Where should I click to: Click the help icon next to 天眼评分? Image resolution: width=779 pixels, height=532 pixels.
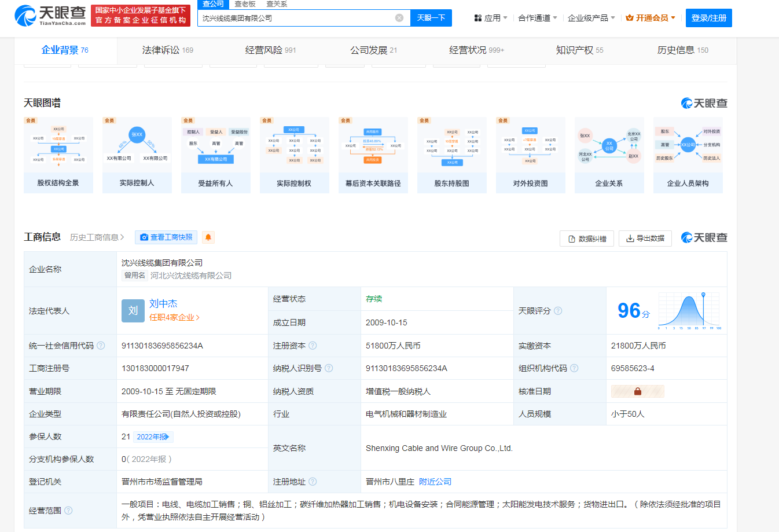click(558, 311)
